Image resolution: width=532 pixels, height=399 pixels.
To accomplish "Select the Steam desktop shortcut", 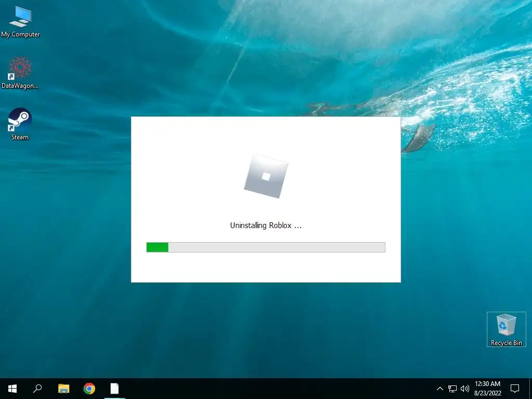I will (x=20, y=124).
